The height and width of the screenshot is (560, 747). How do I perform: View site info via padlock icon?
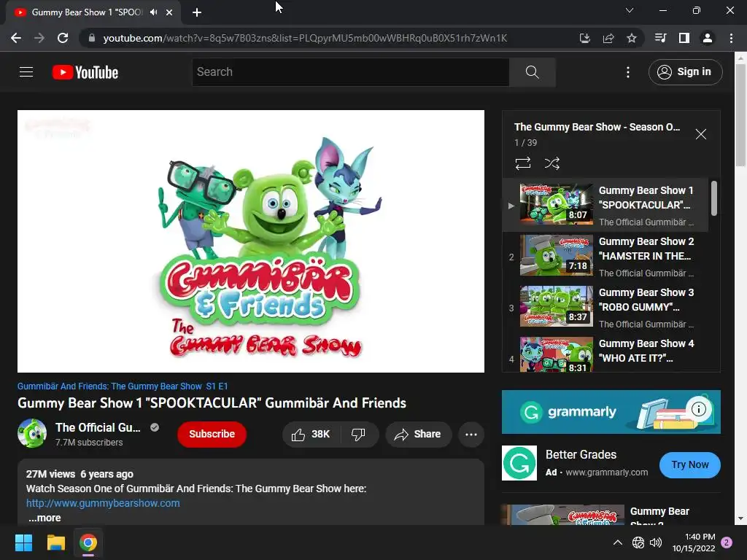click(x=92, y=38)
